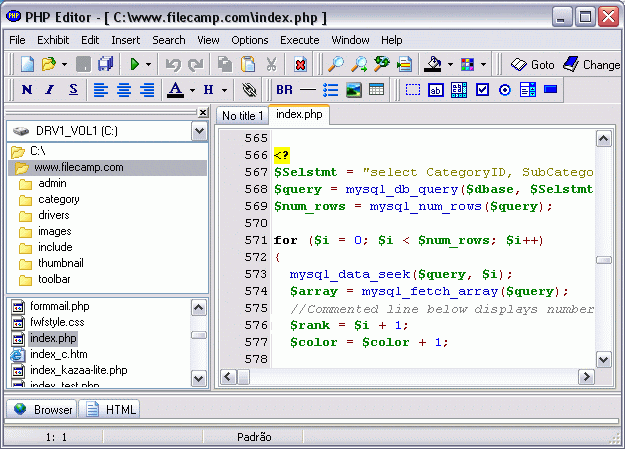The width and height of the screenshot is (625, 449).
Task: Click the insert image picture icon
Action: [354, 90]
